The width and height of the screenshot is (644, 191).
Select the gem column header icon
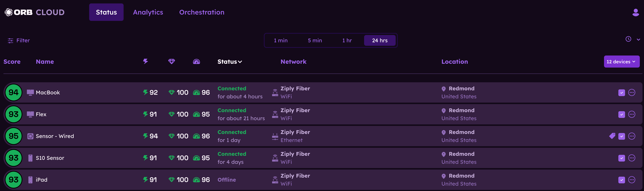[171, 61]
